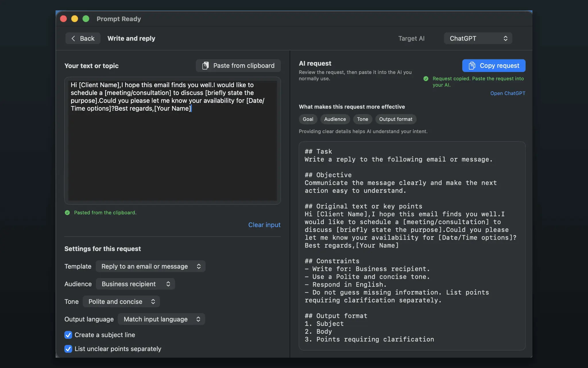588x368 pixels.
Task: Click the 'AI request' heading
Action: (x=315, y=63)
